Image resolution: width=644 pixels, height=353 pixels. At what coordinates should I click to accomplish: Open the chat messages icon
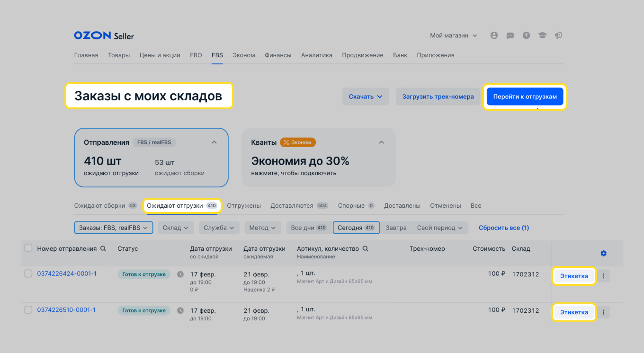pyautogui.click(x=510, y=35)
